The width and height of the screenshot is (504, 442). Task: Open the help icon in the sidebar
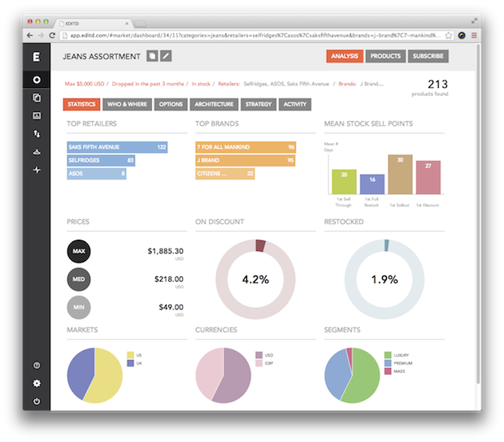click(37, 366)
